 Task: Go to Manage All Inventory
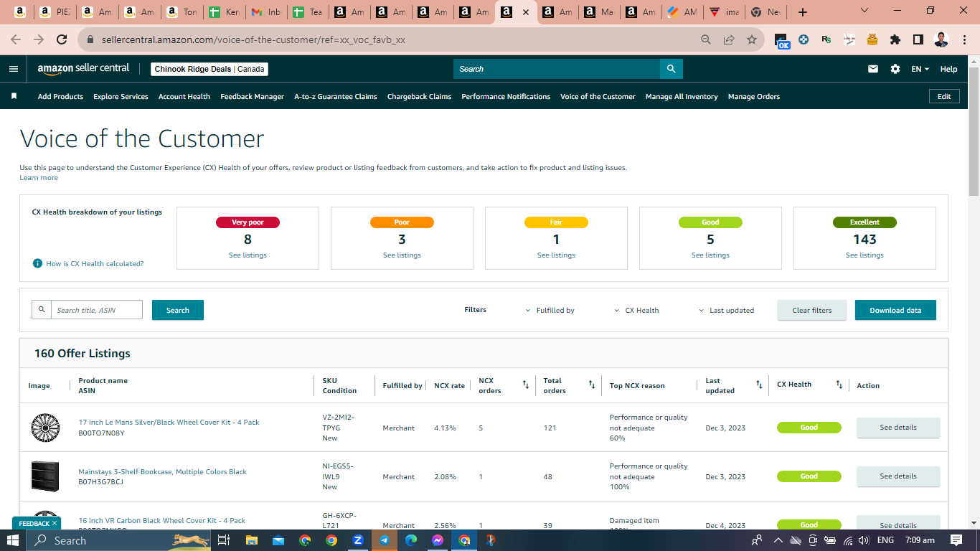(682, 96)
